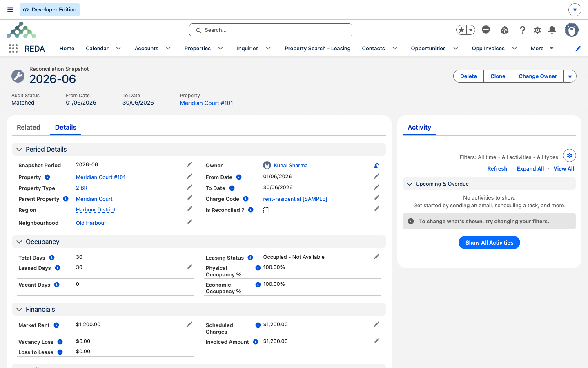
Task: Open the Setup gear icon
Action: click(x=537, y=30)
